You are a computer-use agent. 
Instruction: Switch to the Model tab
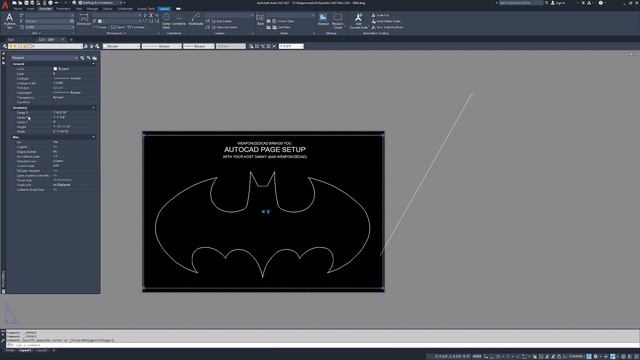pyautogui.click(x=10, y=350)
